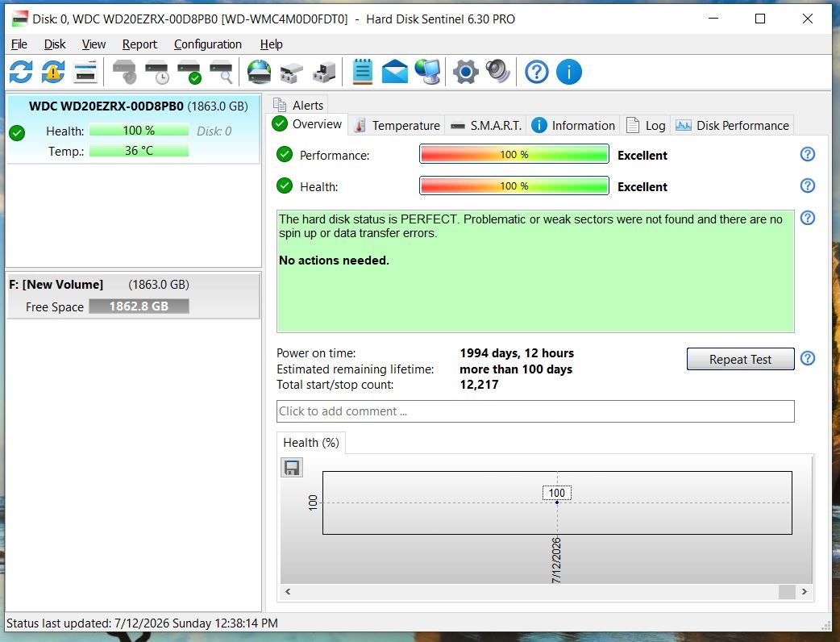The height and width of the screenshot is (642, 840).
Task: Click the computer with disk drive icon
Action: [x=324, y=73]
